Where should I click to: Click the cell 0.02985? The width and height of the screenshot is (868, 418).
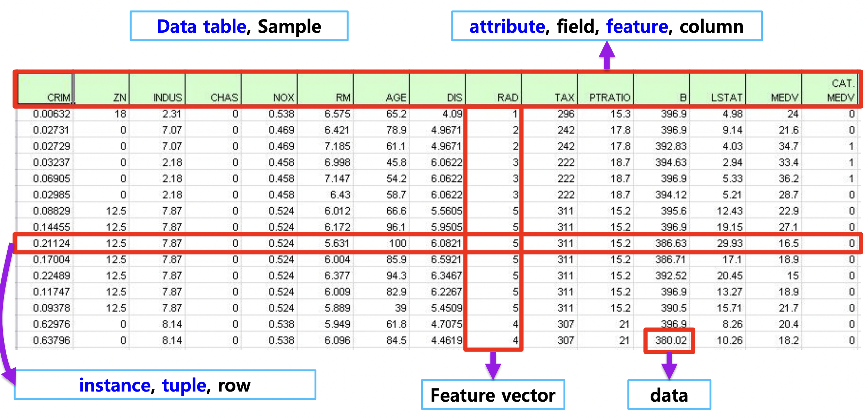[46, 194]
